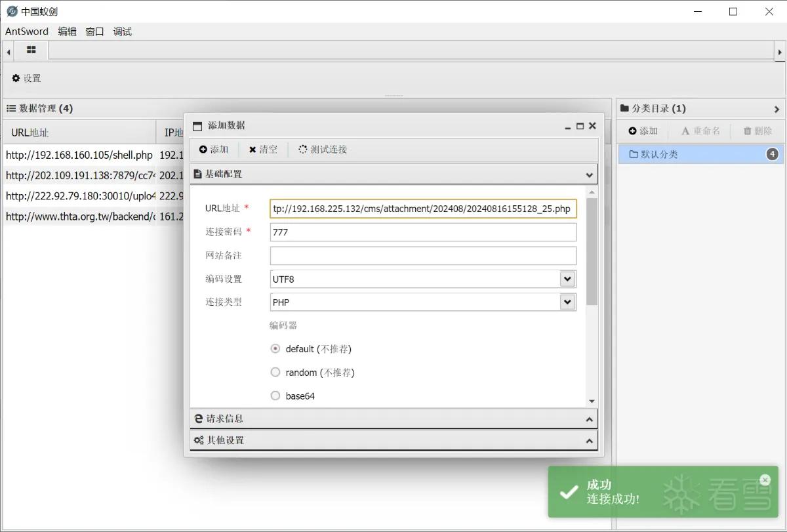The width and height of the screenshot is (787, 532).
Task: Minimize the 中国蚁剑 main window
Action: pyautogui.click(x=697, y=11)
